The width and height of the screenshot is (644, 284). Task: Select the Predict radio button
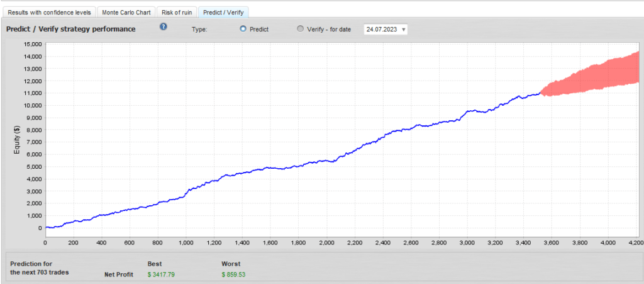click(243, 29)
